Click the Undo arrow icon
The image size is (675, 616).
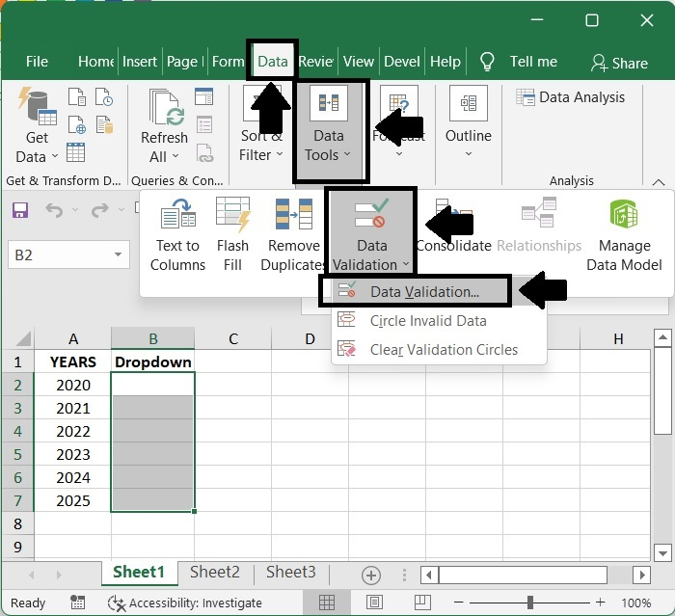click(x=55, y=210)
